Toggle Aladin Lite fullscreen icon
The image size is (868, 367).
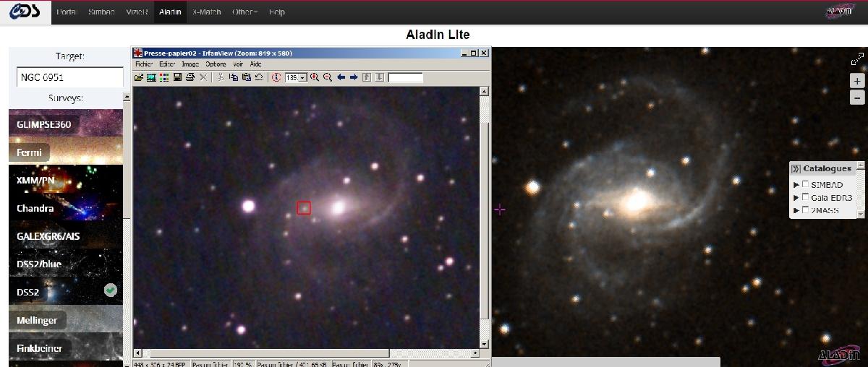click(857, 59)
